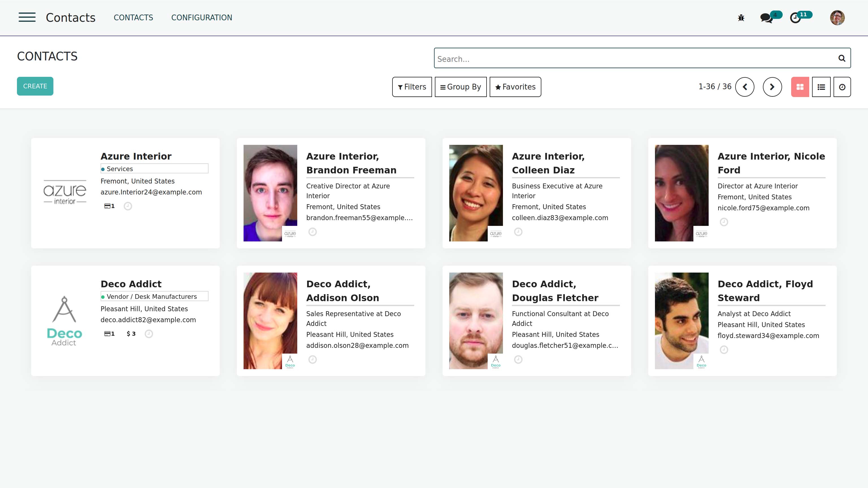
Task: Open the hamburger apps menu
Action: [x=27, y=17]
